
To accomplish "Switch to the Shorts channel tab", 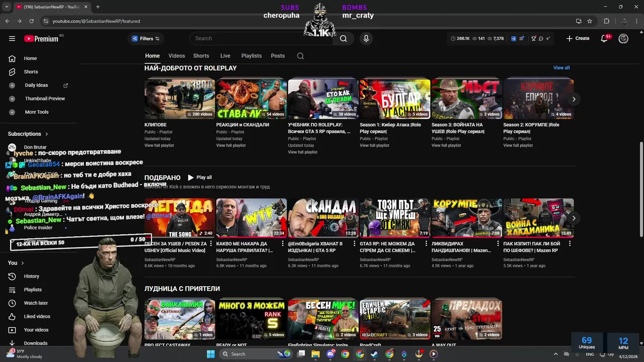I will (x=201, y=56).
